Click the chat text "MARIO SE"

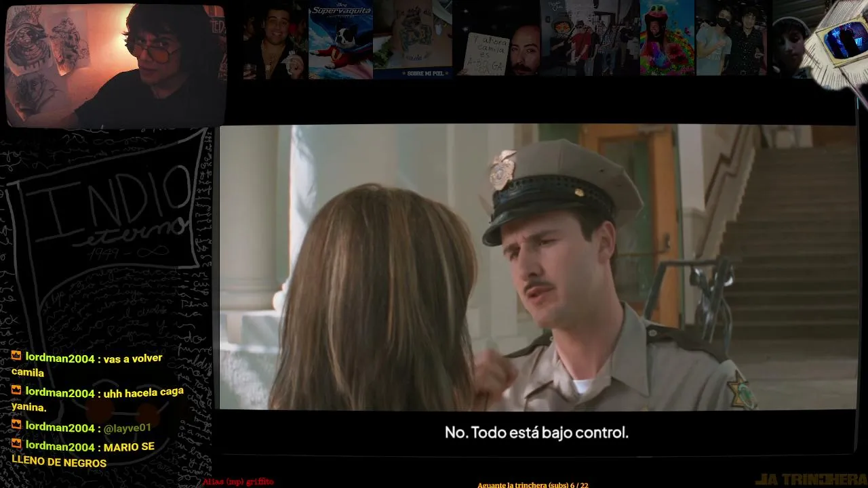click(x=129, y=447)
